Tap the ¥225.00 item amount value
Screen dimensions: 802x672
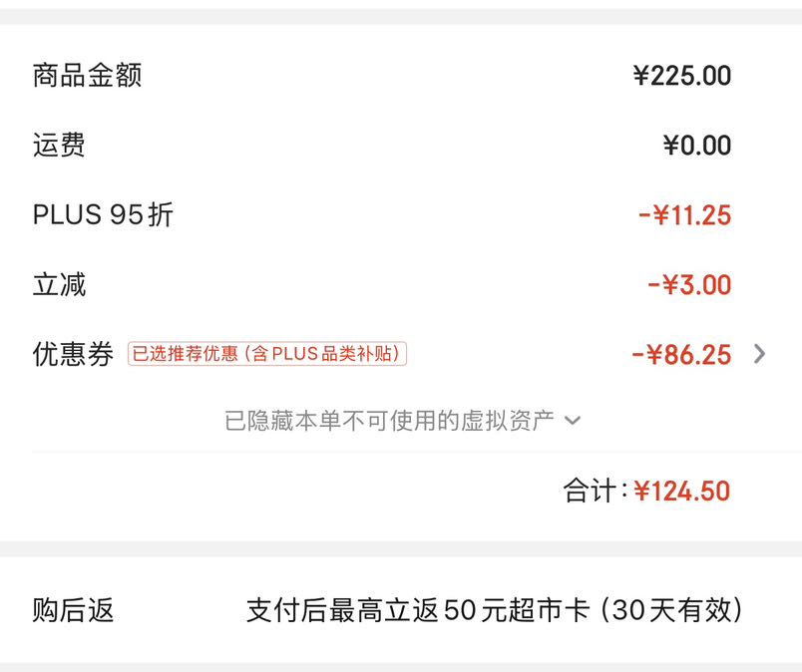[x=682, y=76]
